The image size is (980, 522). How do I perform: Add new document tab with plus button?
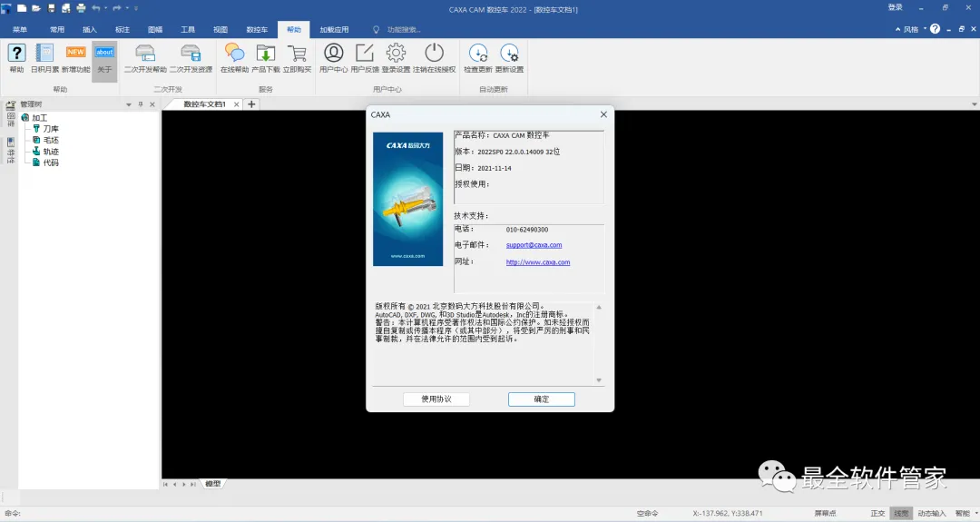251,104
